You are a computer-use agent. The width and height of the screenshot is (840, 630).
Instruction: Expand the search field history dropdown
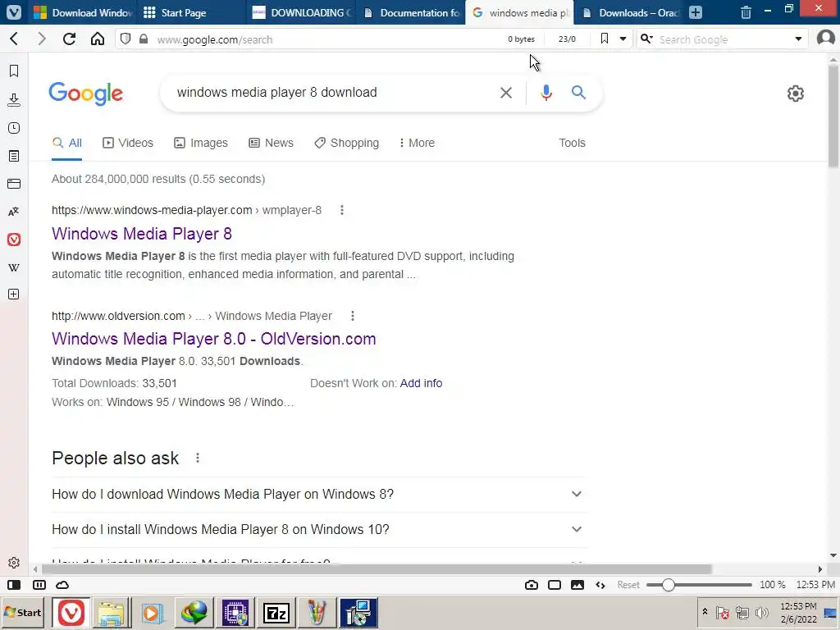[x=798, y=39]
